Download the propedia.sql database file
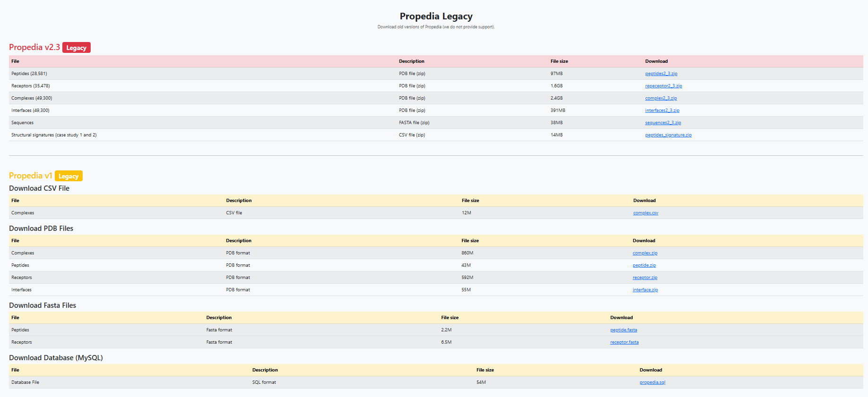Screen dimensions: 868x397 coord(652,382)
